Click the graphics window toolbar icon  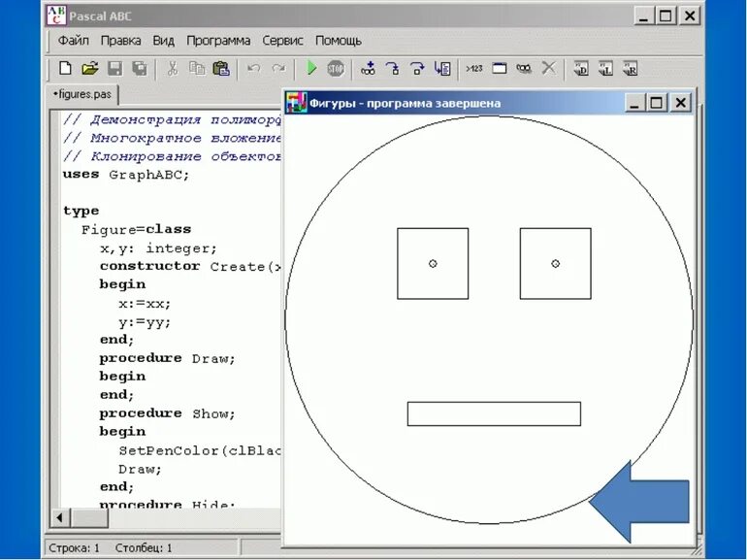coord(500,69)
